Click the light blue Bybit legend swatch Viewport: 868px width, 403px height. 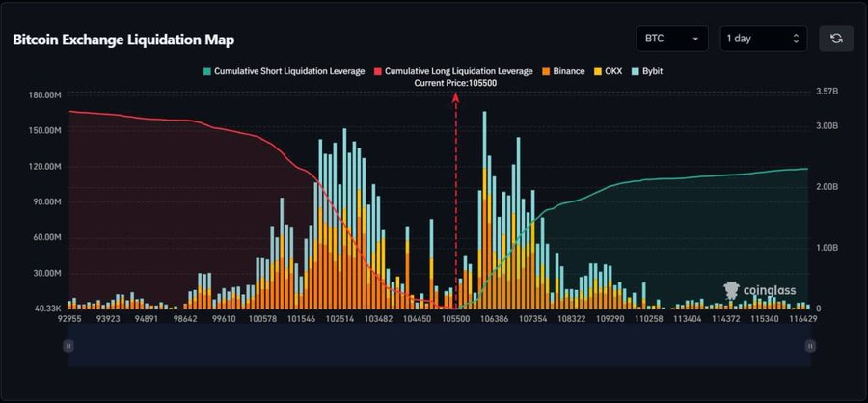[635, 71]
